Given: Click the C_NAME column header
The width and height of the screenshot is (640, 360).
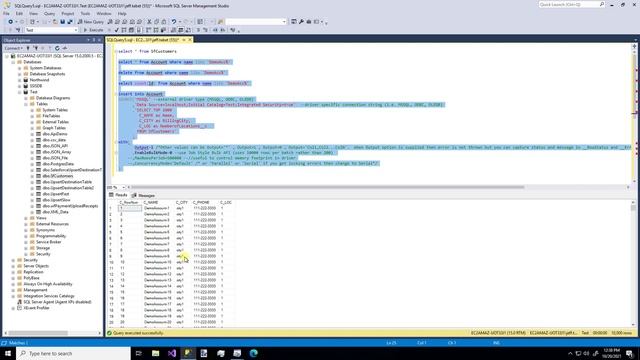Looking at the screenshot, I should [151, 202].
